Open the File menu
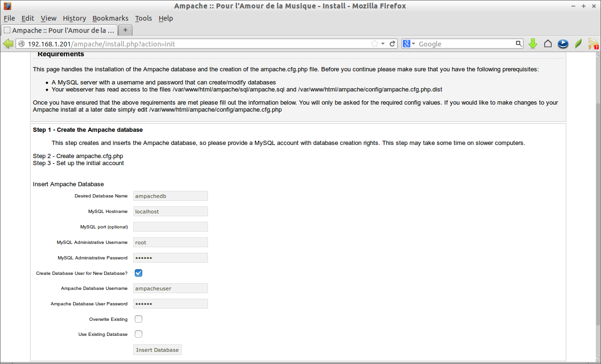601x364 pixels. [x=9, y=18]
